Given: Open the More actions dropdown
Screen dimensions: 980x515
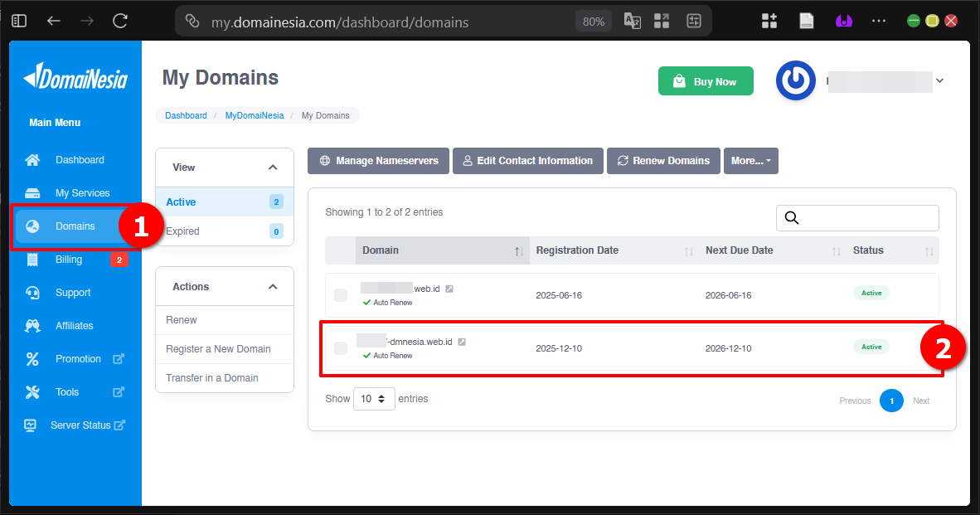Looking at the screenshot, I should pos(751,160).
